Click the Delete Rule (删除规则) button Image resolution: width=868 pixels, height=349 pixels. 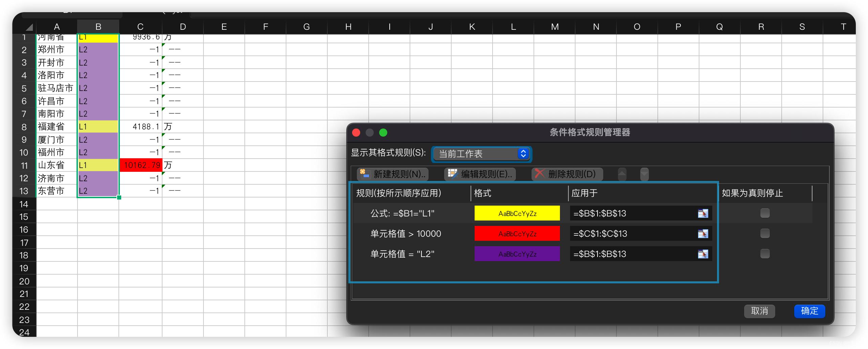pyautogui.click(x=567, y=174)
